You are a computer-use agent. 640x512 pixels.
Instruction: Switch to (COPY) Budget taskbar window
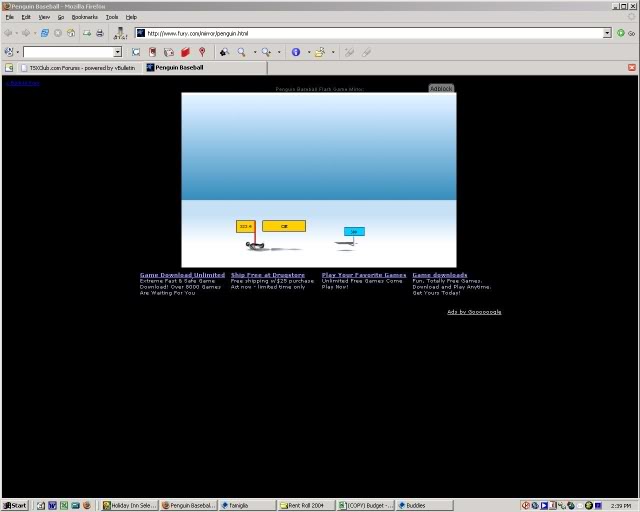[x=366, y=505]
